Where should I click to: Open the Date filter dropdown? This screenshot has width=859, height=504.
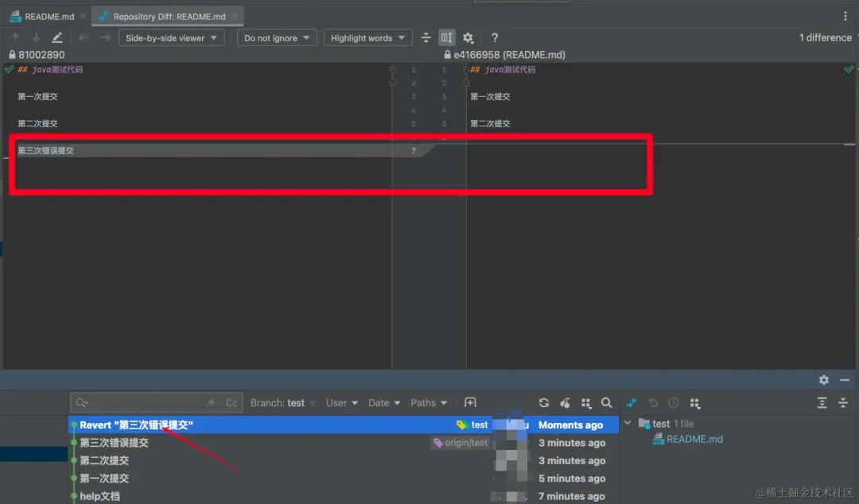(384, 403)
